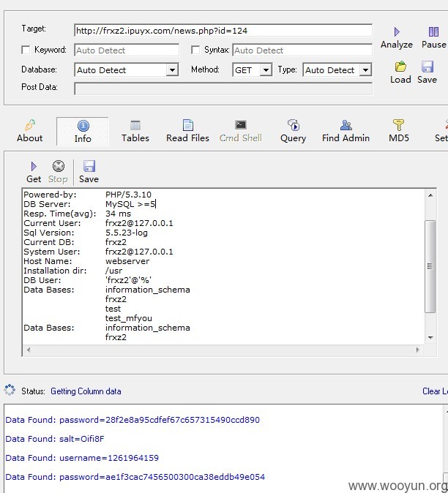The height and width of the screenshot is (493, 448).
Task: Click the Load label
Action: [400, 80]
